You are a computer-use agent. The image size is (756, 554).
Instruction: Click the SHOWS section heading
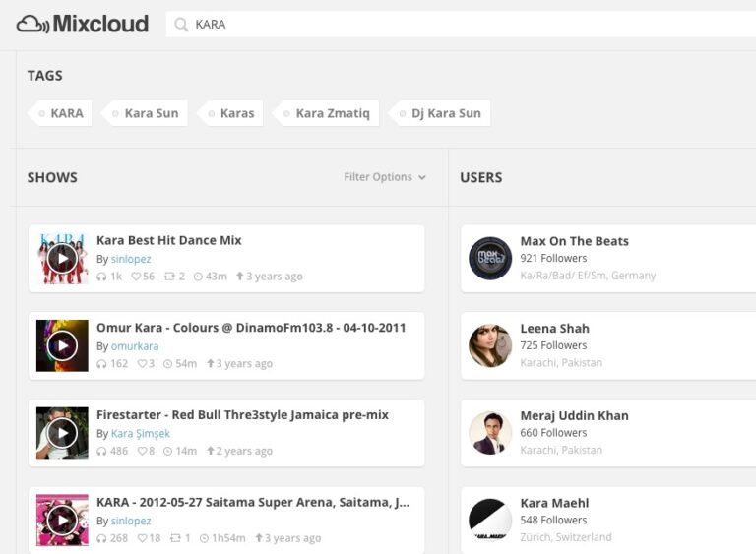tap(52, 177)
